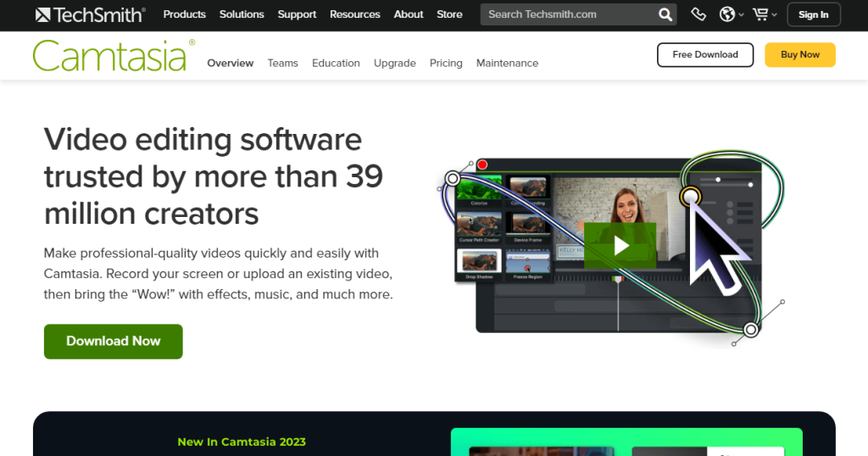Switch to the Teams tab
868x456 pixels.
click(x=283, y=63)
